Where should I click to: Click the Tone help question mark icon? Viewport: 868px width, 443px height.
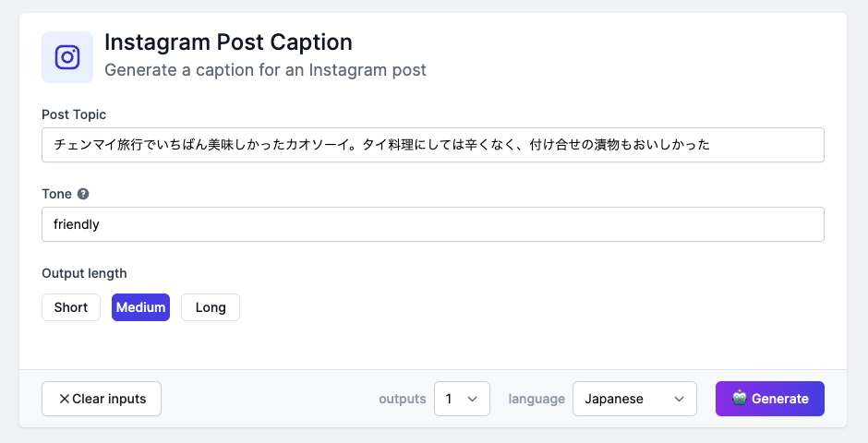pos(83,194)
